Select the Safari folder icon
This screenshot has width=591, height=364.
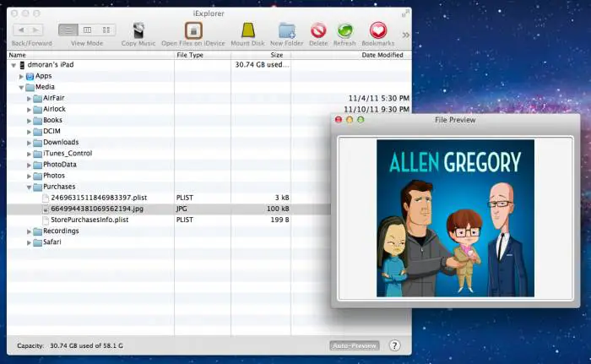37,242
